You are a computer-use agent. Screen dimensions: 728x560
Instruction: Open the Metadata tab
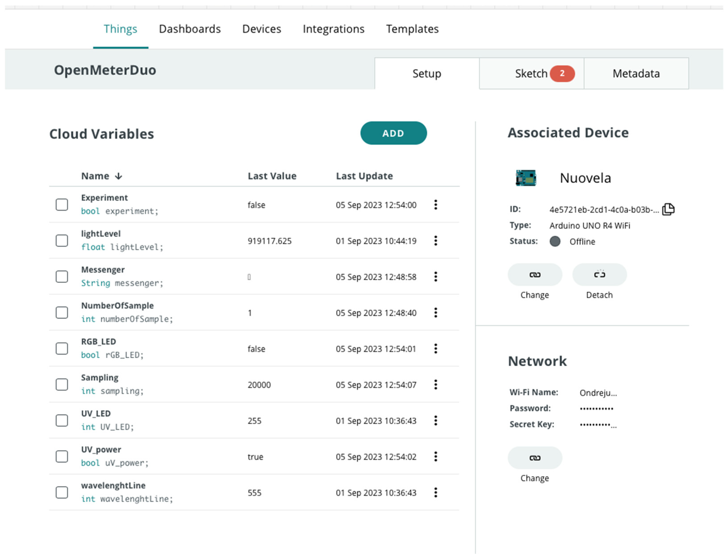click(x=636, y=73)
